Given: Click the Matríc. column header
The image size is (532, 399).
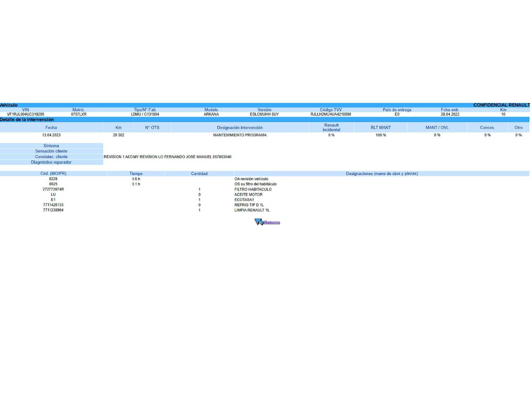Looking at the screenshot, I should [x=79, y=110].
